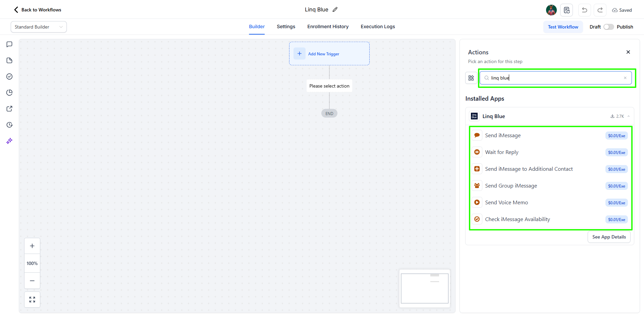This screenshot has width=644, height=317.
Task: Click the END node
Action: tap(329, 113)
